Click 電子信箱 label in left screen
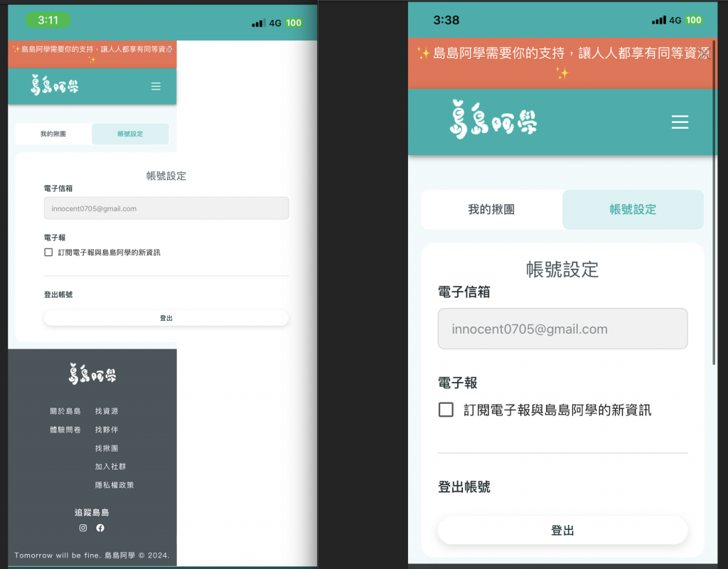Screen dimensions: 728x569 pyautogui.click(x=58, y=188)
